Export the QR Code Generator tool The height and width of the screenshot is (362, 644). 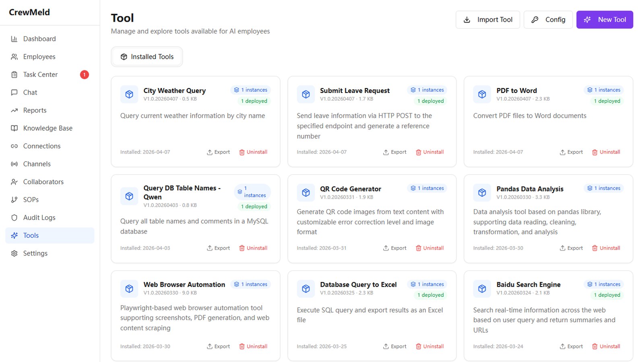(x=395, y=248)
